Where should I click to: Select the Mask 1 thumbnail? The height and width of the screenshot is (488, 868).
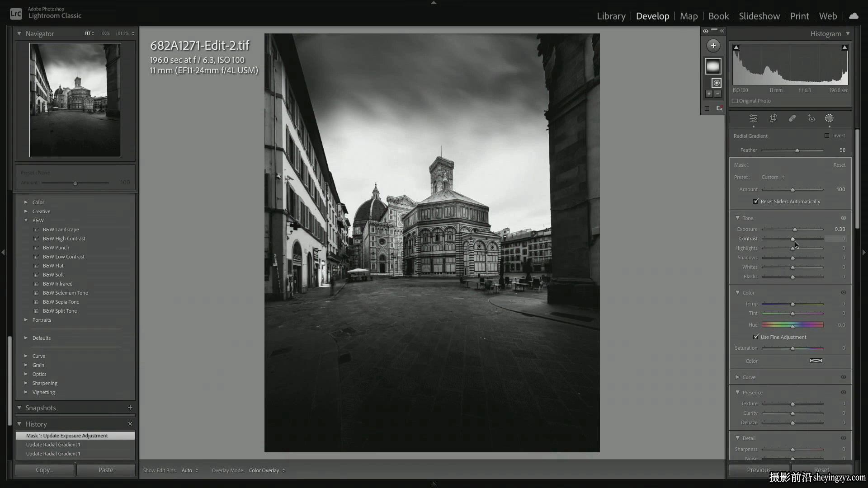coord(713,66)
